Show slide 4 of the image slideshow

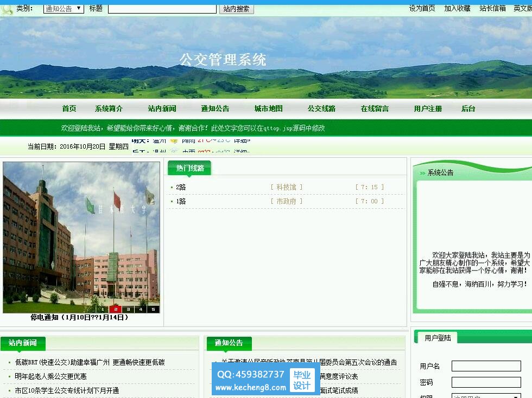141,309
